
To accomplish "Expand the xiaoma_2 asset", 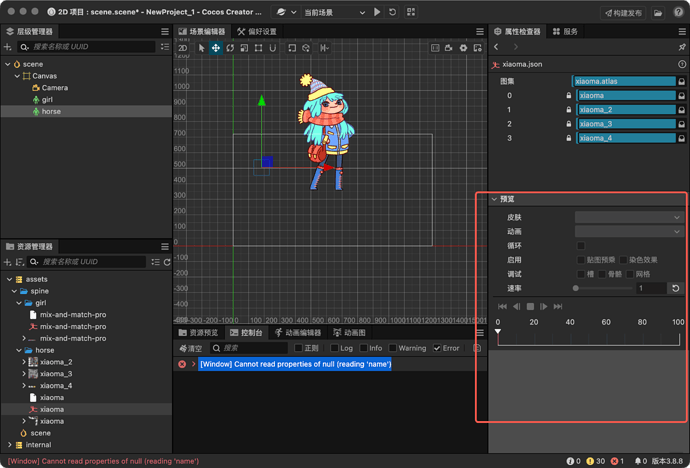I will (24, 362).
